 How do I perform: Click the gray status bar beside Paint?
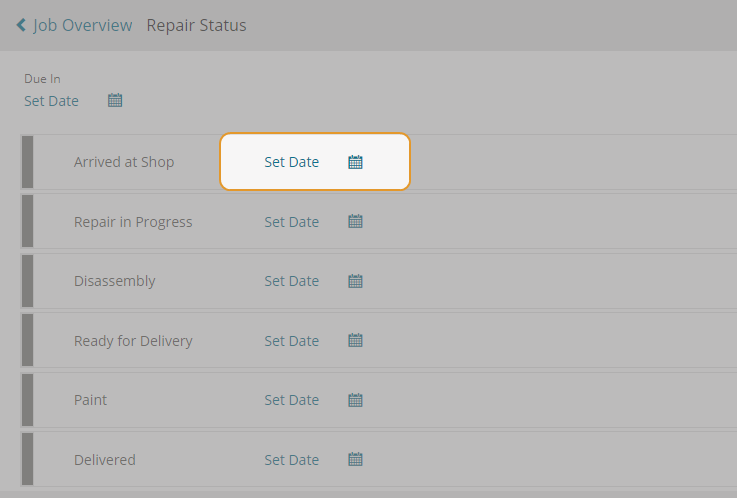28,400
